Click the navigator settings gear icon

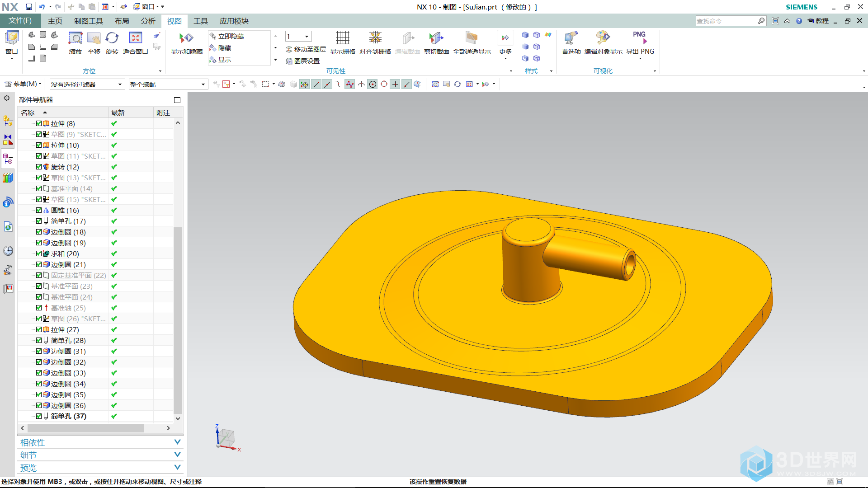(7, 98)
